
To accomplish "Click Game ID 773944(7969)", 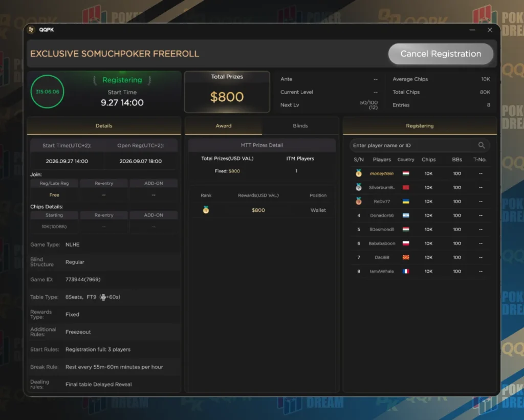I will pyautogui.click(x=83, y=279).
